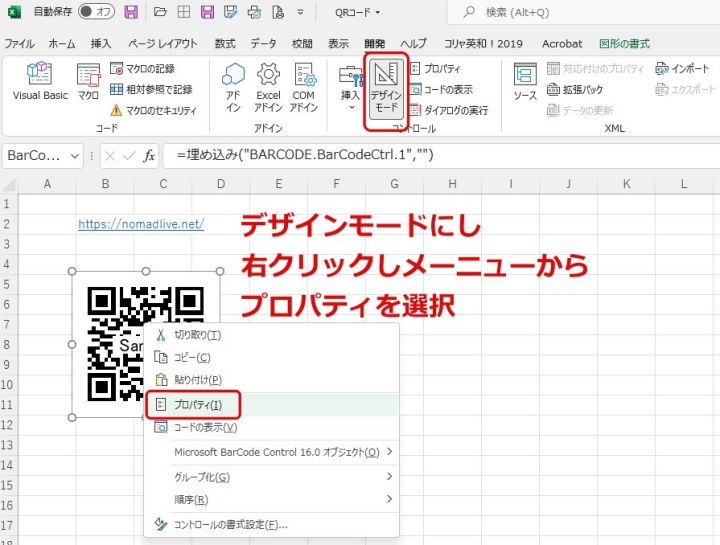Open Excel アドイン manager
The width and height of the screenshot is (720, 545).
(268, 87)
